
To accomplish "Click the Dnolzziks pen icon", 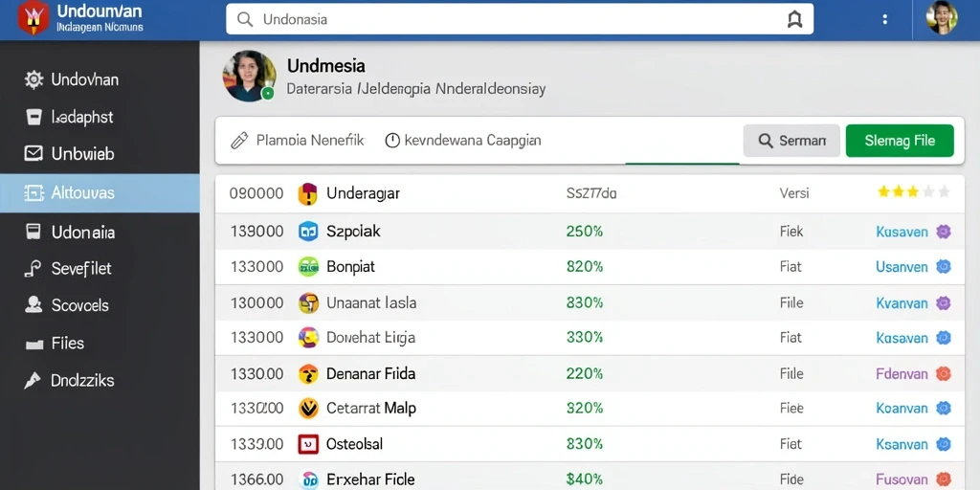I will [33, 380].
